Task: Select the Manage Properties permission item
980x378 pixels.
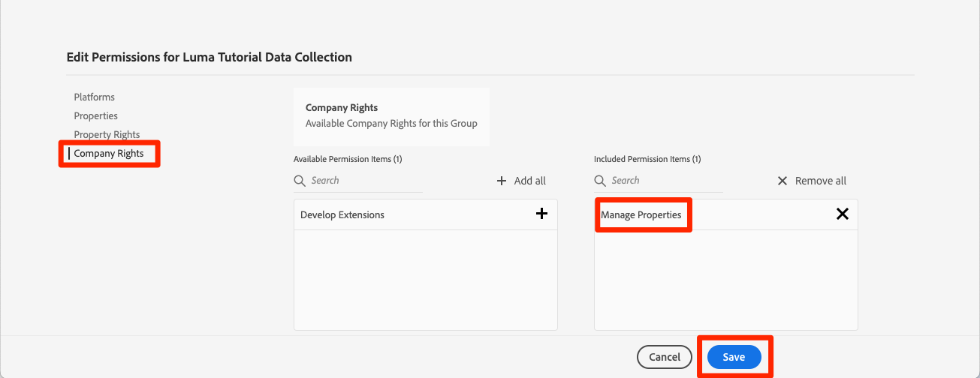Action: [x=641, y=215]
